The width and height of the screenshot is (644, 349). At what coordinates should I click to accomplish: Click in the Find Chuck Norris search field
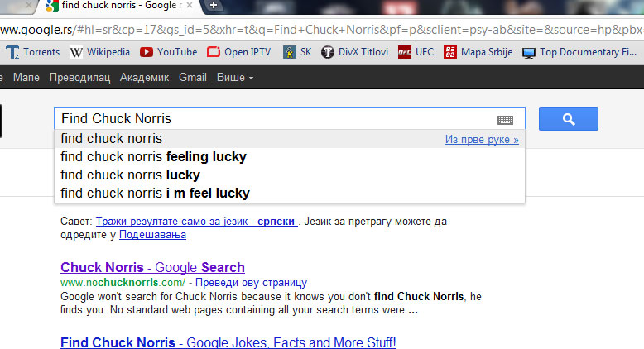pos(275,118)
